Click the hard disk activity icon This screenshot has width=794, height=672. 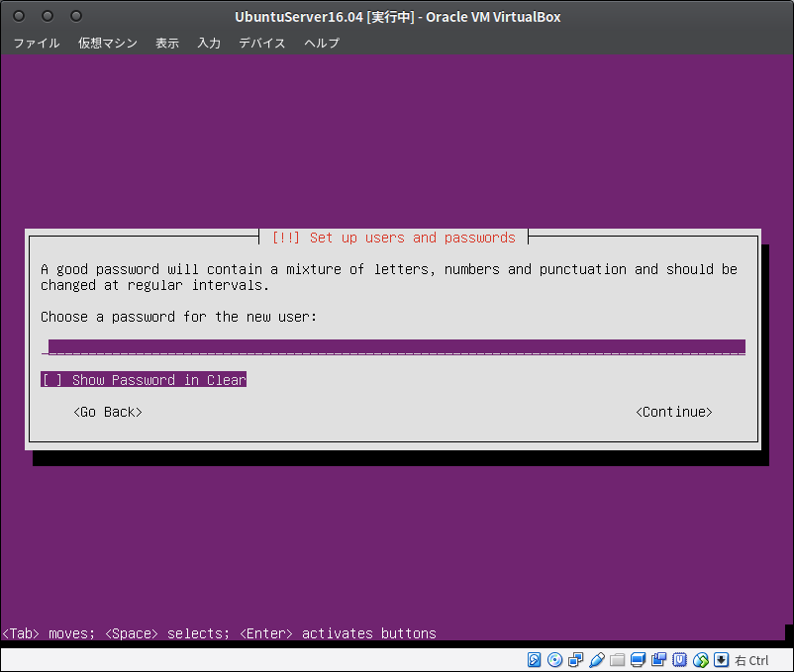[535, 660]
